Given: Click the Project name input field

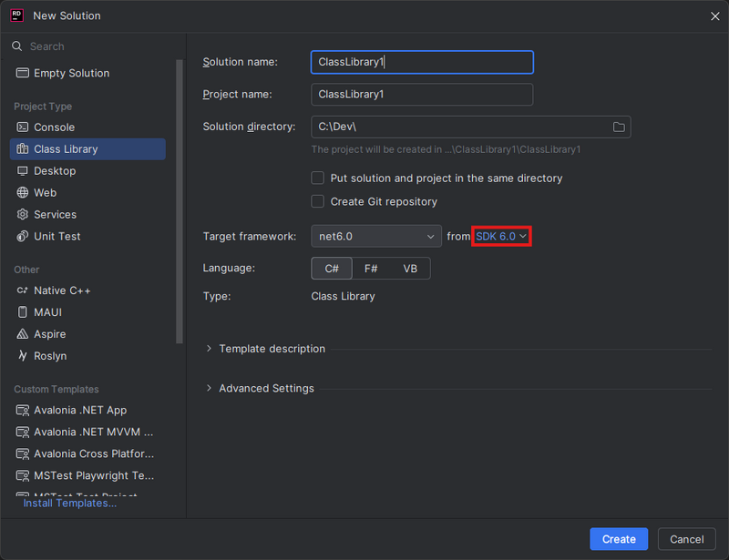Looking at the screenshot, I should 422,95.
